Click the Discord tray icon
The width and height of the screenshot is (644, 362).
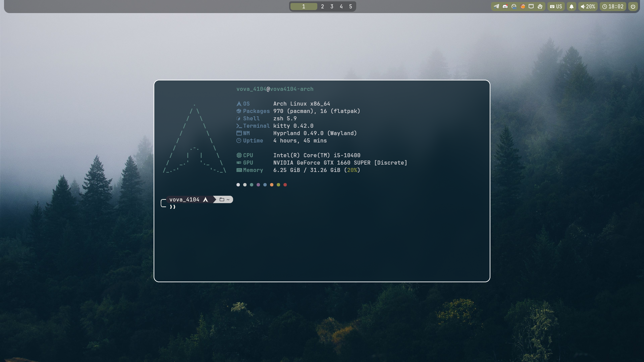(505, 6)
